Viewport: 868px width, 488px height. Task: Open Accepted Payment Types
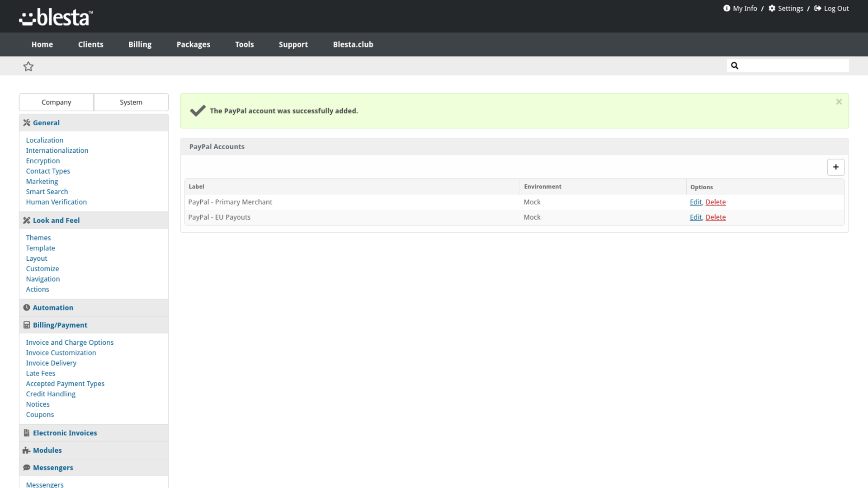[65, 384]
